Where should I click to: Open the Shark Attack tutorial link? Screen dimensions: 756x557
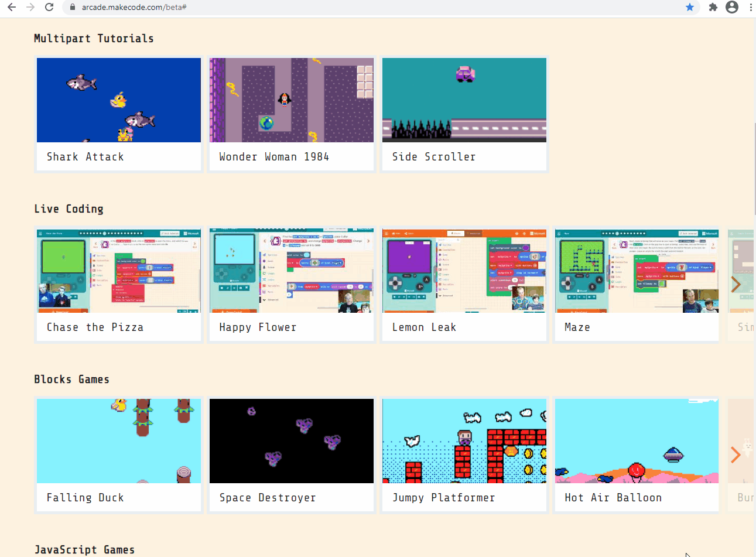(x=118, y=100)
